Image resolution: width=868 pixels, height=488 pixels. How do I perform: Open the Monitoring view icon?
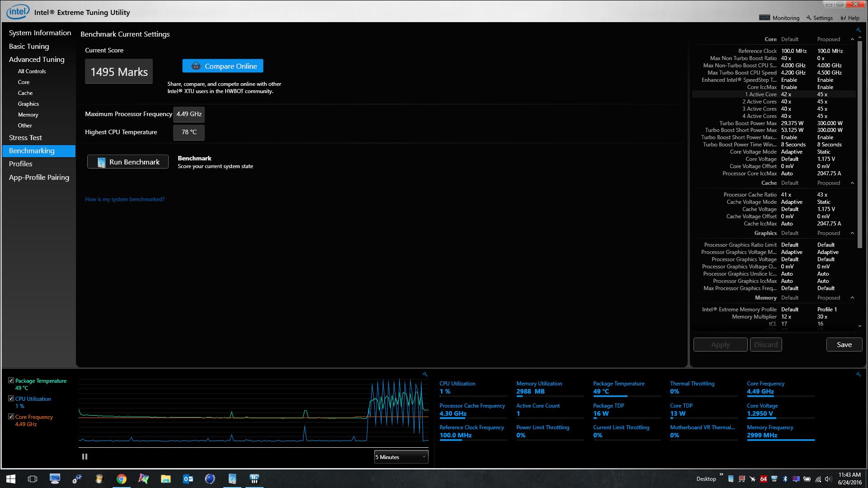[x=764, y=18]
